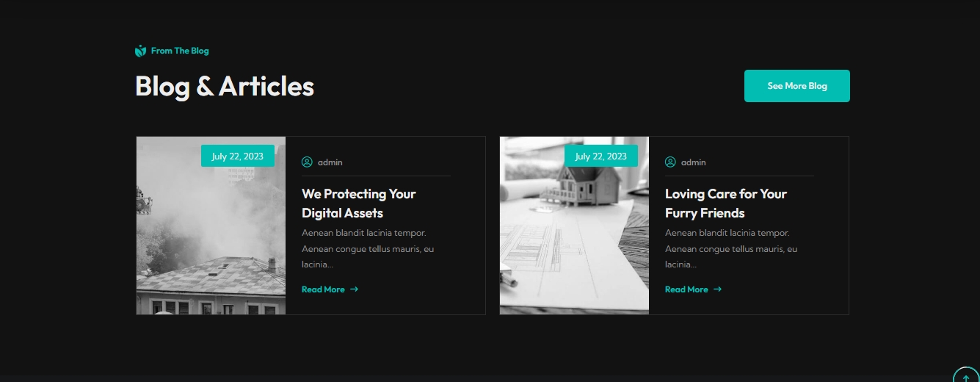Screen dimensions: 980x382
Task: Click the See More Blog button
Action: coord(796,86)
